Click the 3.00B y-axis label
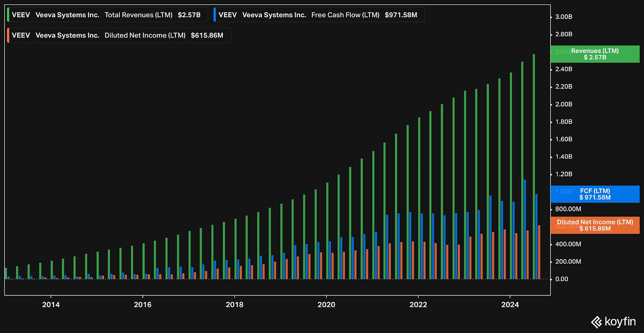 564,17
